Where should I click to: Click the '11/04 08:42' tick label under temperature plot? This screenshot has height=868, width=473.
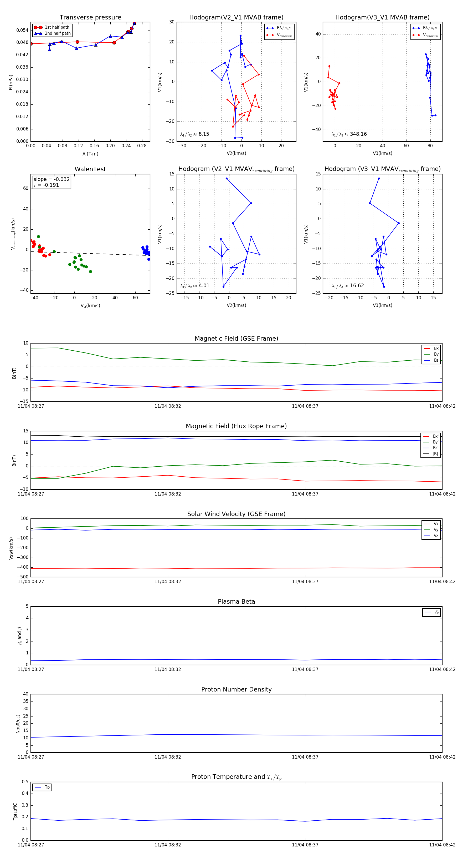click(x=442, y=845)
